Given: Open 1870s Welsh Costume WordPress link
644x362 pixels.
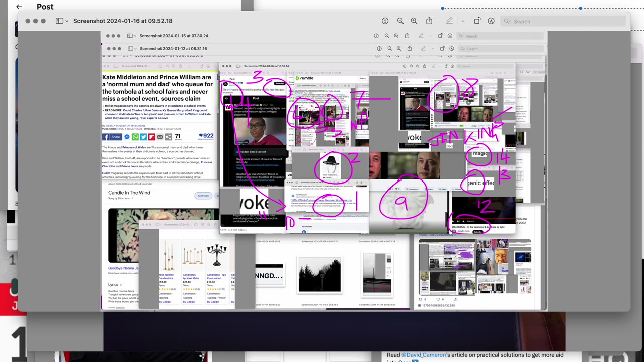Looking at the screenshot, I should pos(321,200).
